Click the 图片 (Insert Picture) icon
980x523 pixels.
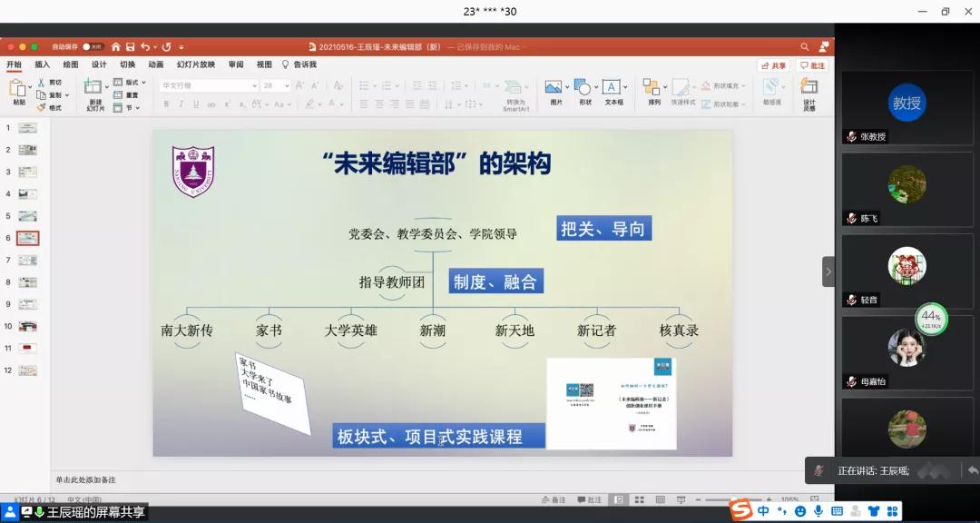(x=554, y=89)
